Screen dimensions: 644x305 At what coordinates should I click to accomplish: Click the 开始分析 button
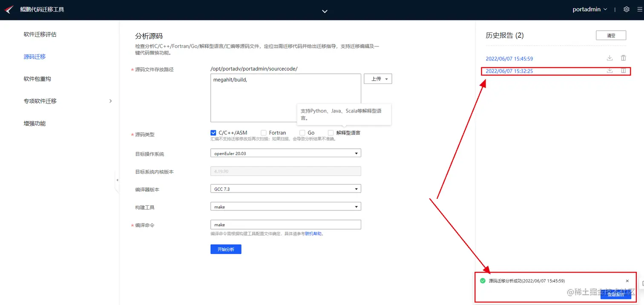(x=226, y=249)
